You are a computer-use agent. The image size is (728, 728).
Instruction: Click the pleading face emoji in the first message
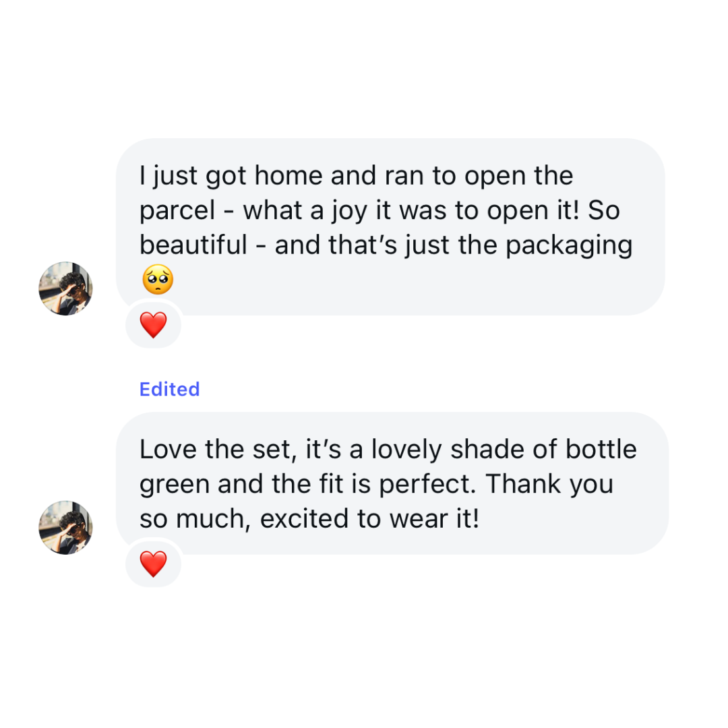(x=158, y=280)
